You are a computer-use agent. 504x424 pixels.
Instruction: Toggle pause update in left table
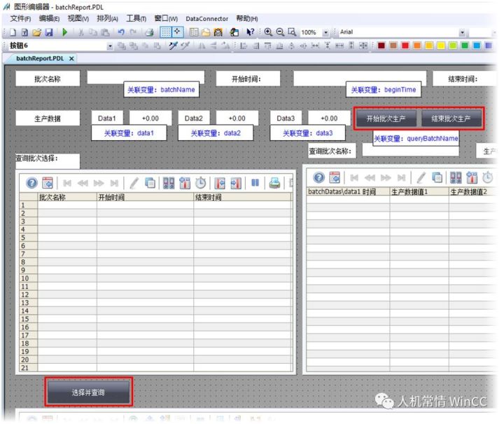255,183
